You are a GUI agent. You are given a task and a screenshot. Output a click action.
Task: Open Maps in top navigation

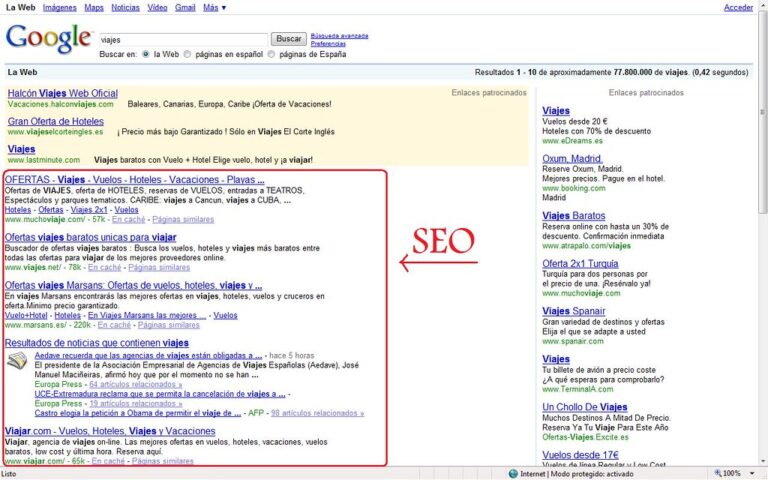click(x=94, y=8)
